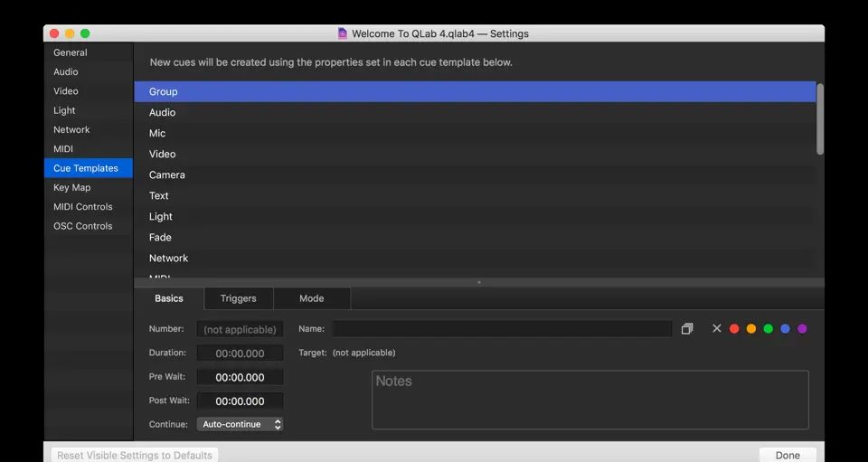Click the green zoom window button
868x462 pixels.
(x=85, y=33)
